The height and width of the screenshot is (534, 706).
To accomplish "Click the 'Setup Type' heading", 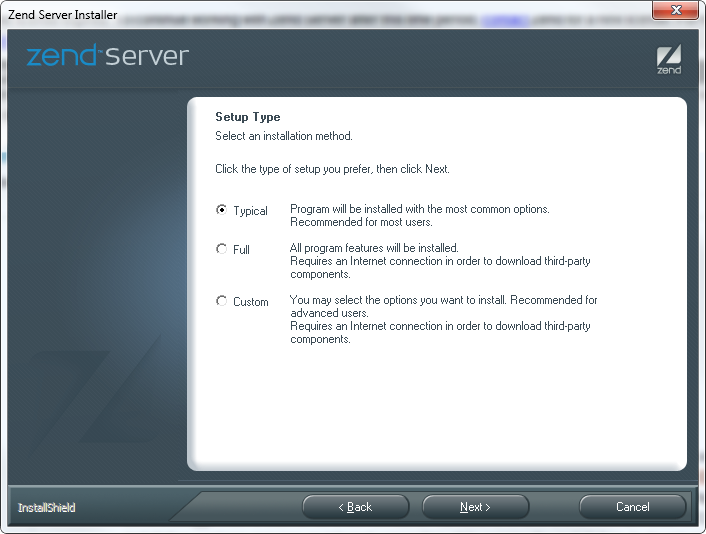I will [x=248, y=117].
